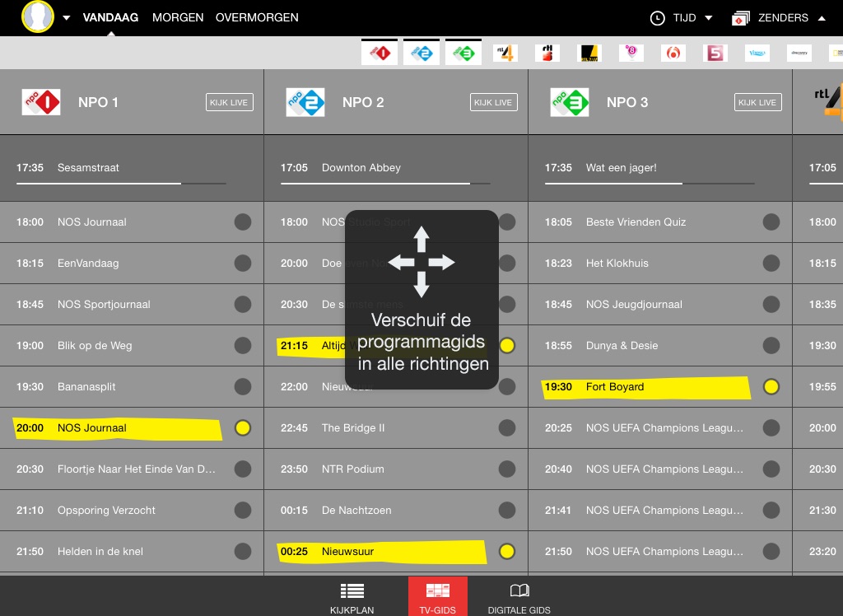
Task: Click the TIJD clock icon
Action: pos(657,18)
